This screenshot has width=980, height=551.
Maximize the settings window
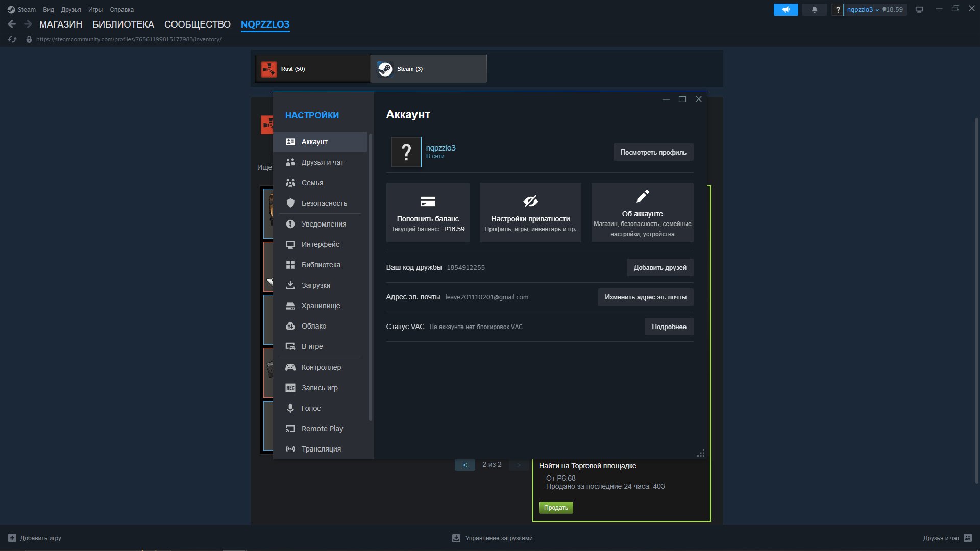click(682, 99)
